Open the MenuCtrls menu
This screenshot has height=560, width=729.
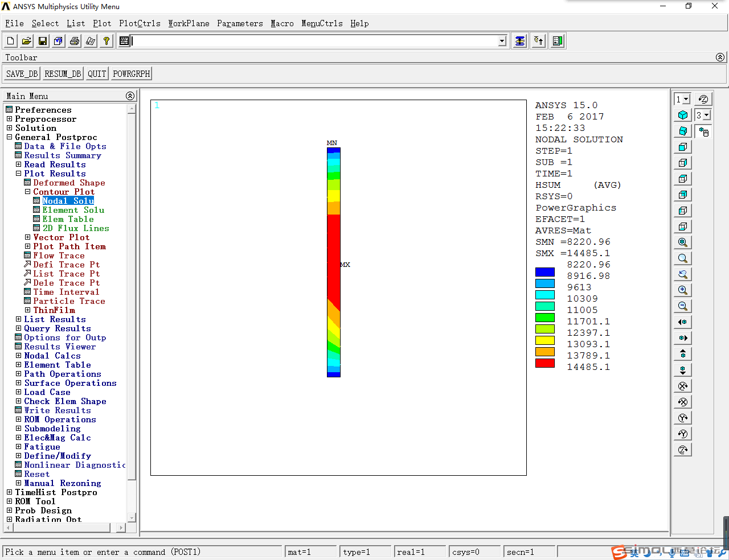(x=322, y=23)
